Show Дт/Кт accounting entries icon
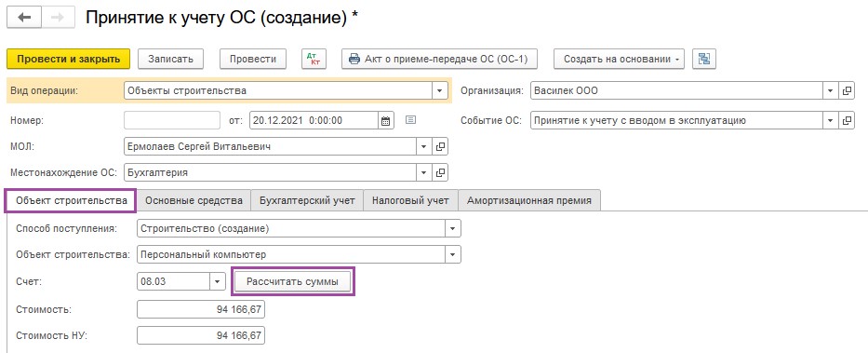The width and height of the screenshot is (868, 353). pos(314,59)
